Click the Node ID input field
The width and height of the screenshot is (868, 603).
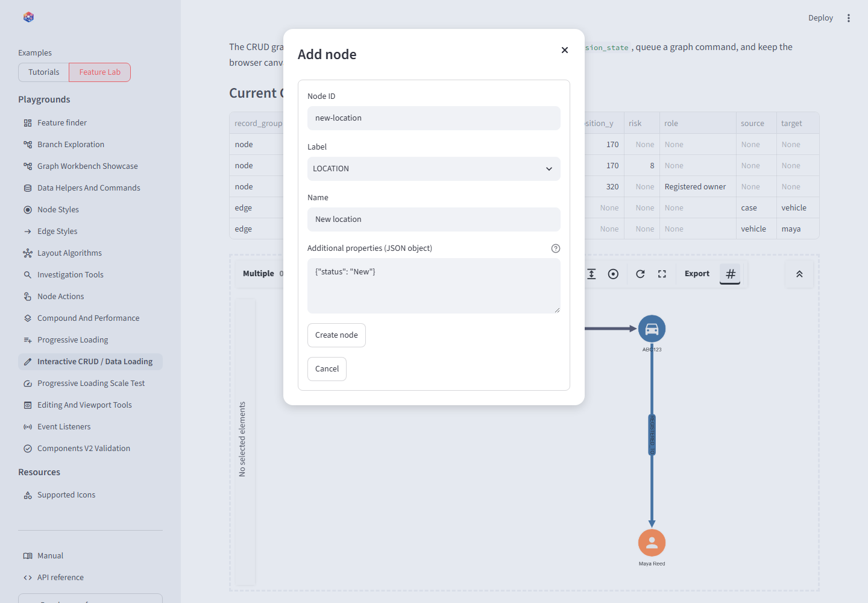pos(434,118)
